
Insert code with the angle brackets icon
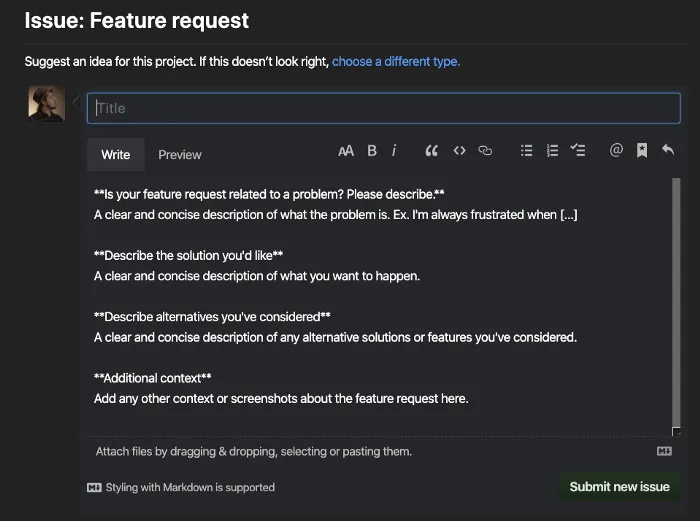point(459,151)
